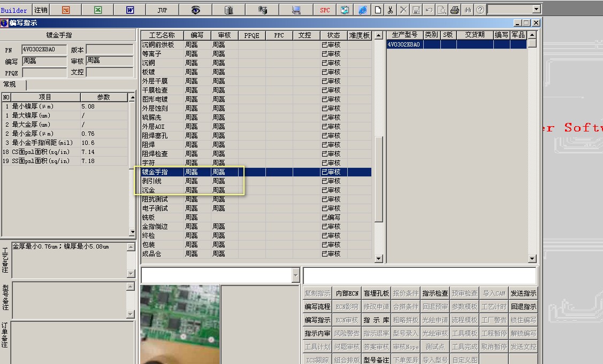Select the 4V0302K8A0 production model row
This screenshot has height=364, width=603.
456,44
